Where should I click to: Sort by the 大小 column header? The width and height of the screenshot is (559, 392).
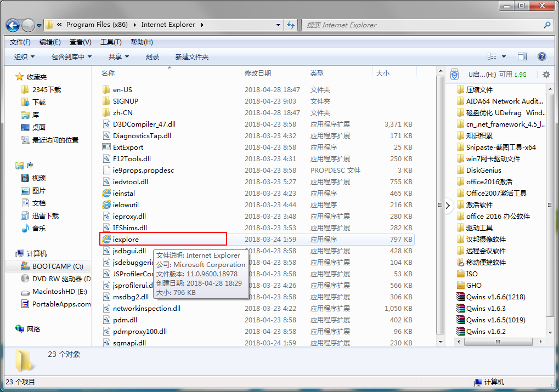tap(383, 73)
